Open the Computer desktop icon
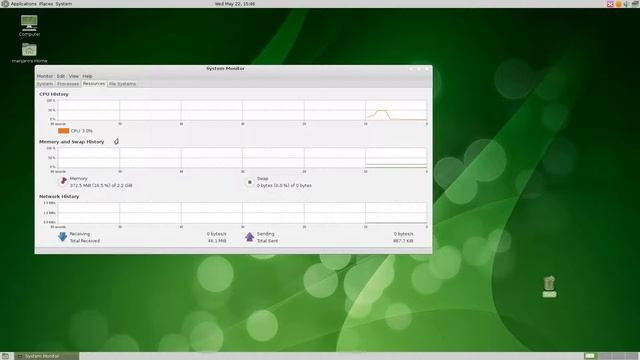 [29, 23]
